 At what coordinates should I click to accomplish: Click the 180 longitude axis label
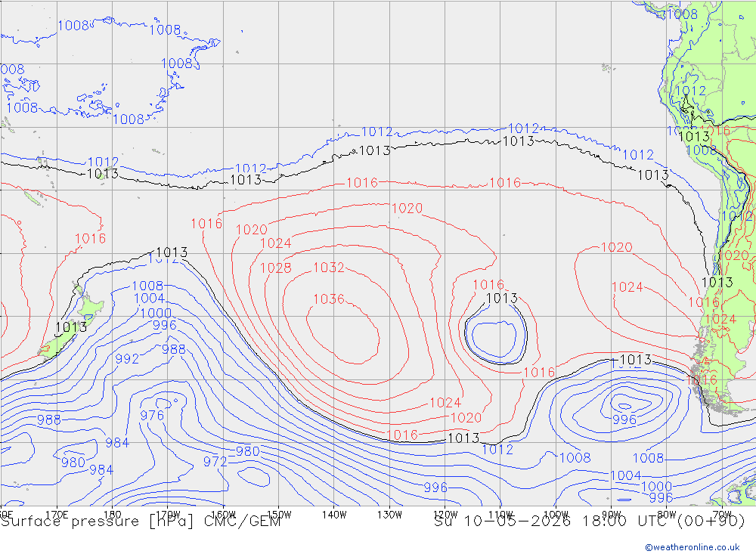point(112,515)
